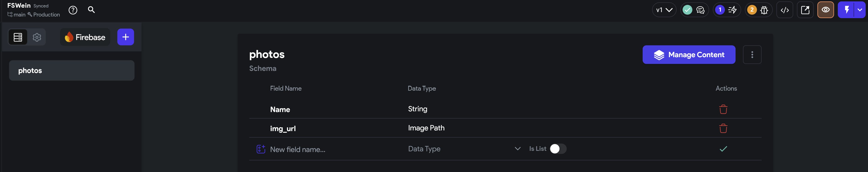Screen dimensions: 868x172
Task: Expand the run mode dropdown arrow
Action: (x=860, y=10)
